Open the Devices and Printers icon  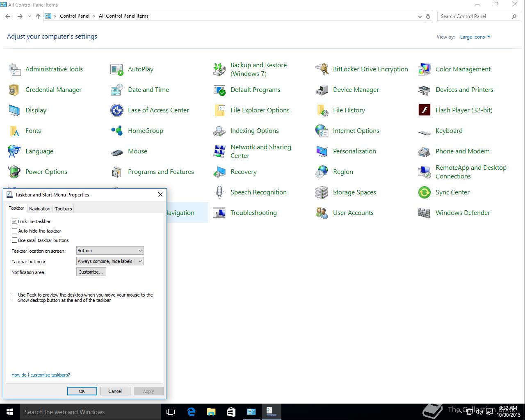click(x=425, y=90)
